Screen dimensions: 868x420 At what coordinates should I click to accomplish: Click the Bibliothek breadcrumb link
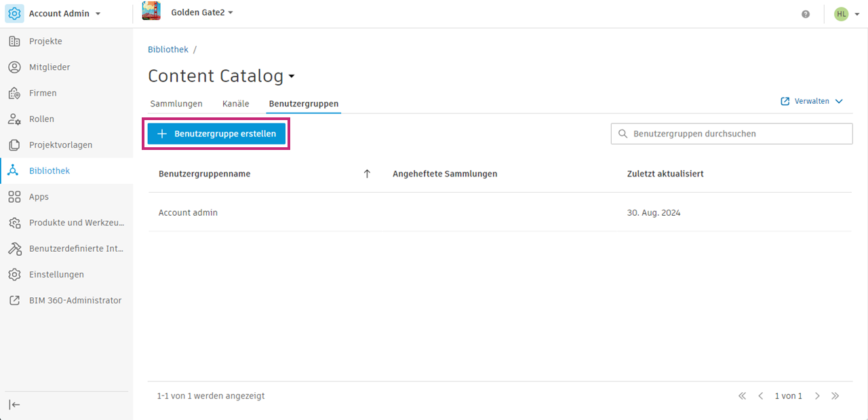point(168,50)
